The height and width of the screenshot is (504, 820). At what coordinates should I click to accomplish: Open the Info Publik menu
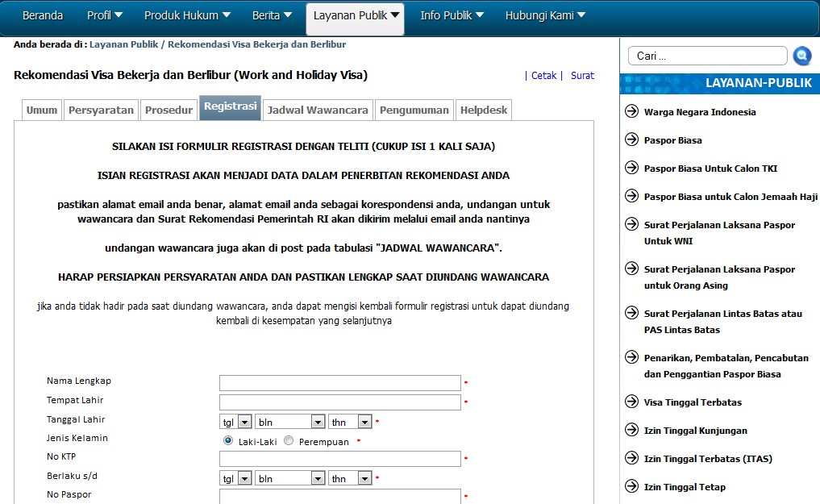tap(452, 15)
